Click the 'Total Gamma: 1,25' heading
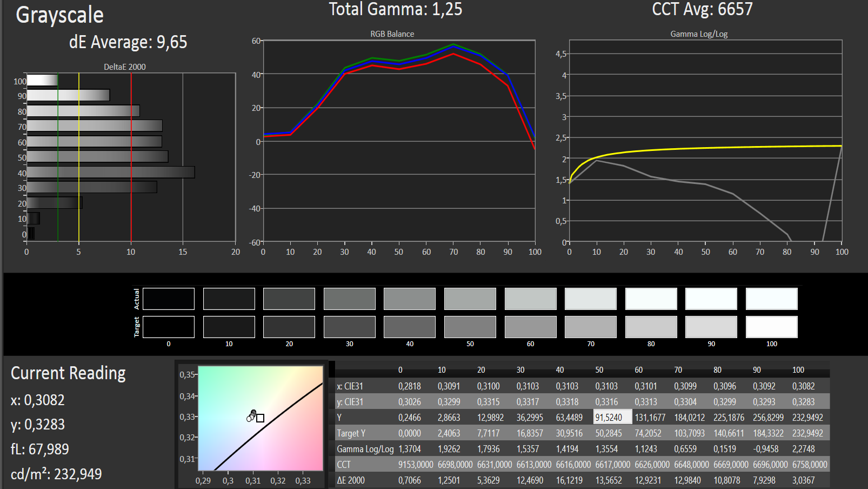The image size is (868, 489). click(396, 9)
